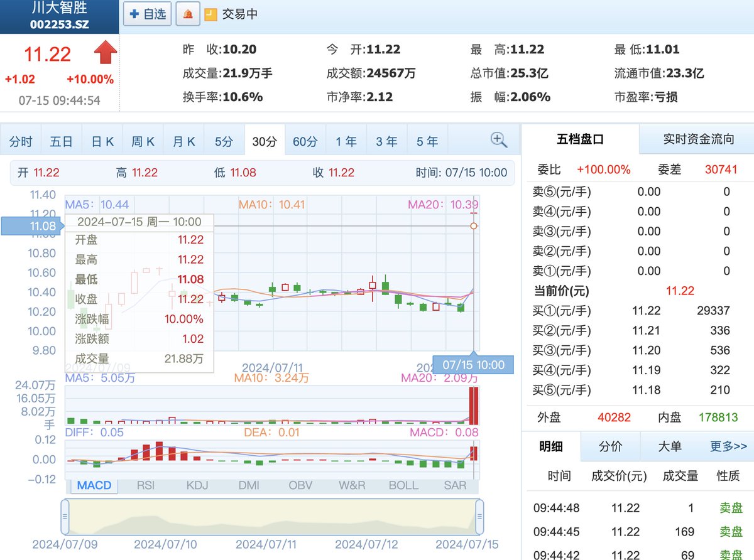This screenshot has width=754, height=560.
Task: Switch to the 五日 chart tab
Action: click(62, 141)
